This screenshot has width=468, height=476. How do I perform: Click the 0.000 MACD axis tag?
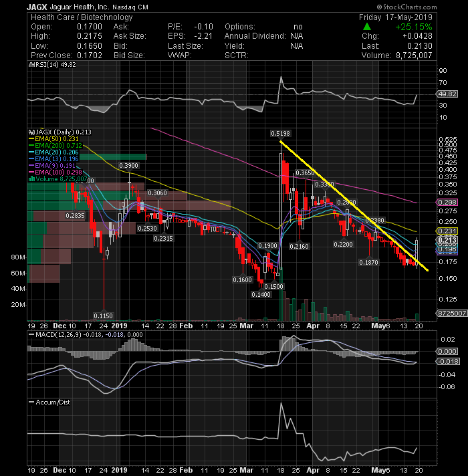point(447,351)
